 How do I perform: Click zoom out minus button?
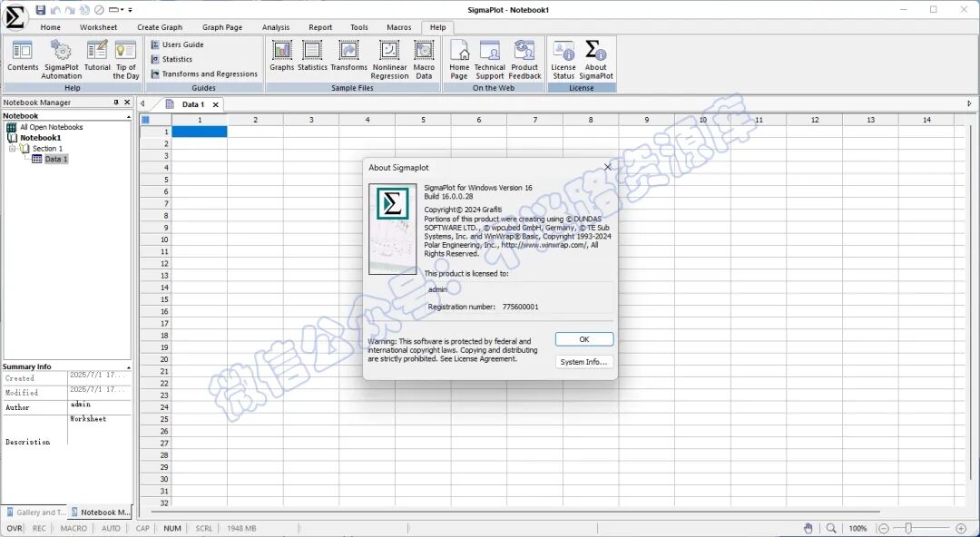884,529
